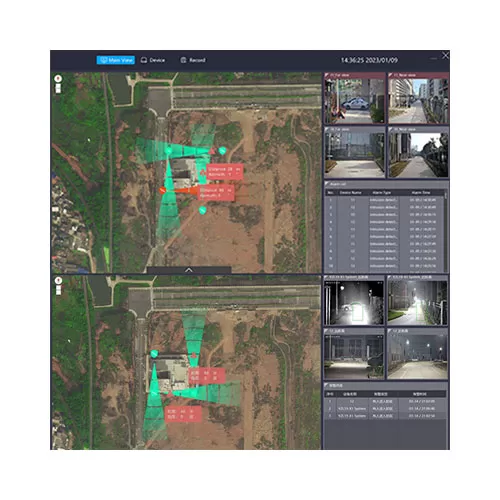Click the compass icon on the upper map
Image resolution: width=500 pixels, height=500 pixels.
(x=58, y=78)
